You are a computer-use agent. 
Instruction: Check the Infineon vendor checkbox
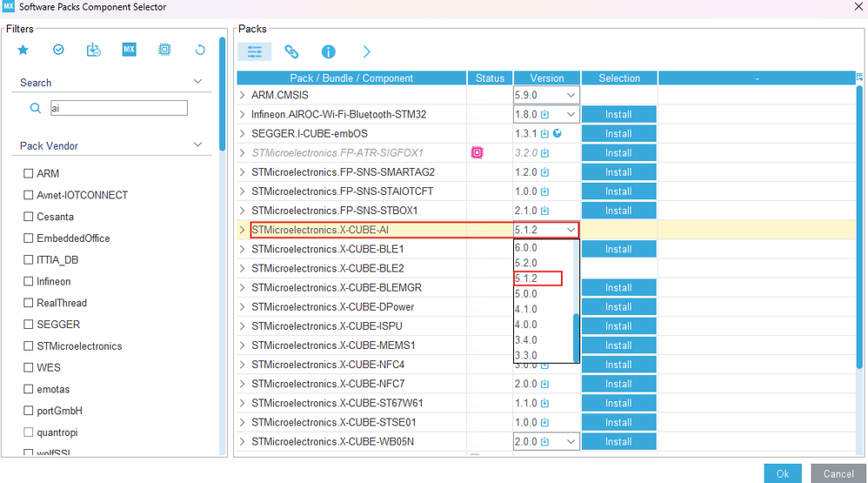(28, 281)
